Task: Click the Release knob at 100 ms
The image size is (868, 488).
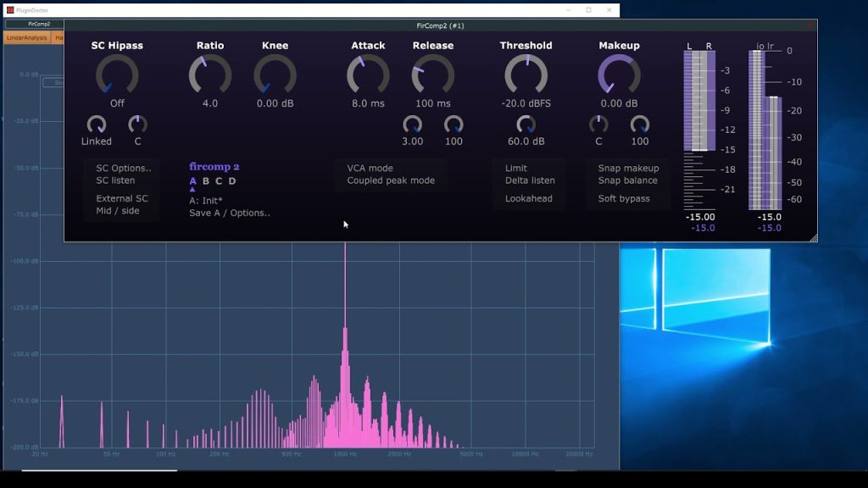Action: pos(433,75)
